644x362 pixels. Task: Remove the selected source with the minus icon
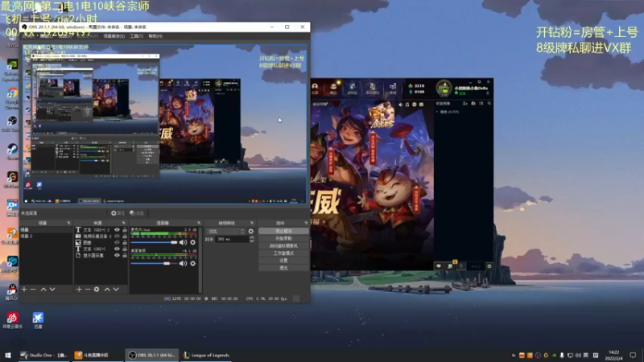click(88, 290)
